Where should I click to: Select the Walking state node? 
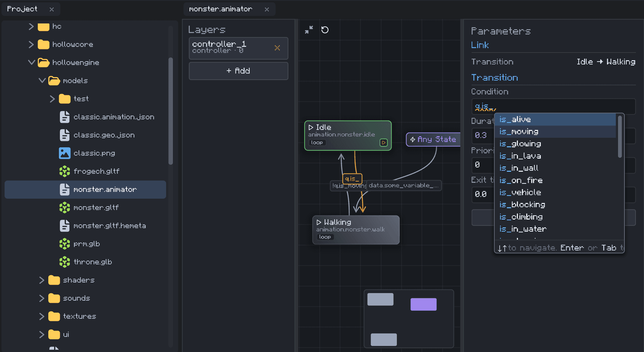coord(356,230)
